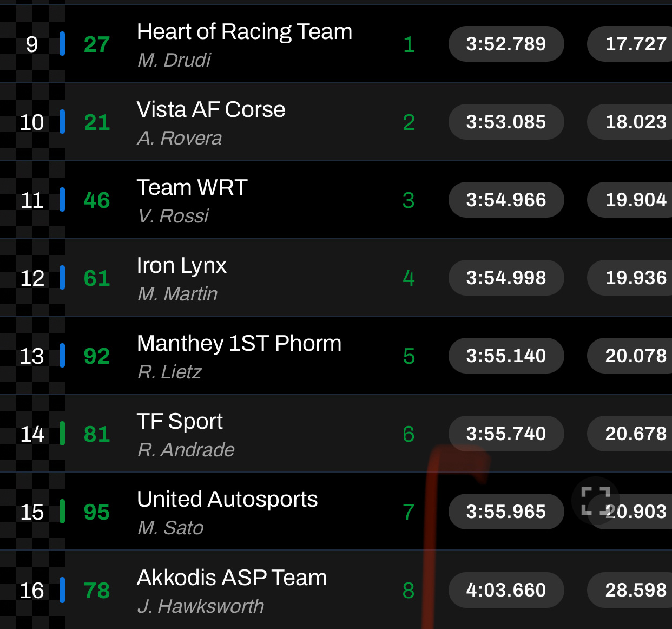Open driver J. Hawksworth details
Image resolution: width=672 pixels, height=629 pixels.
click(201, 606)
